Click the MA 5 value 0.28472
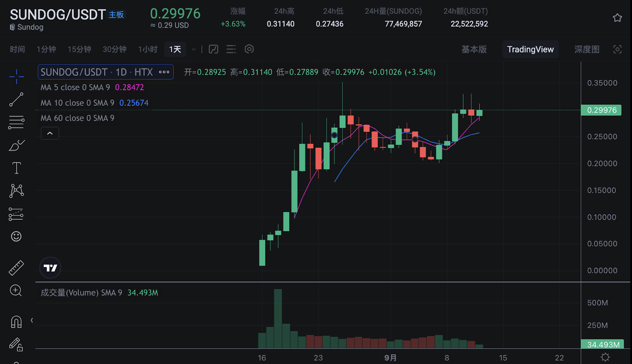This screenshot has height=364, width=632. (x=130, y=87)
